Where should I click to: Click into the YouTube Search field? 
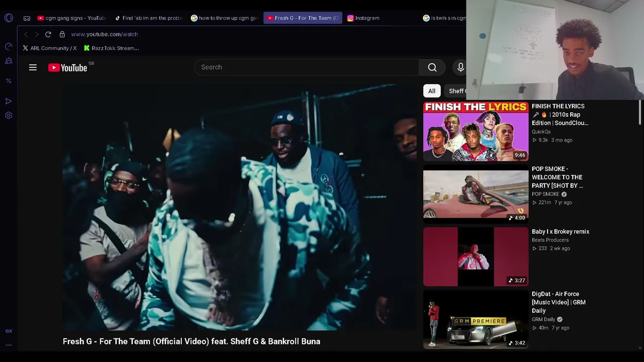306,67
